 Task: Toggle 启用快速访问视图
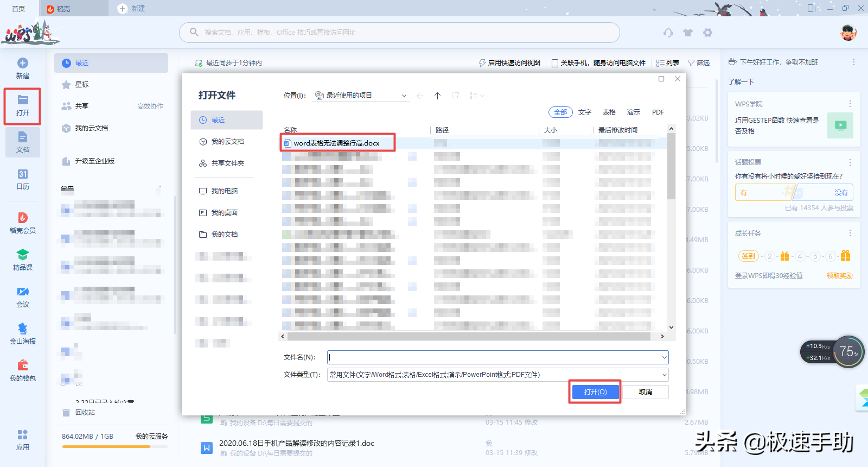509,63
